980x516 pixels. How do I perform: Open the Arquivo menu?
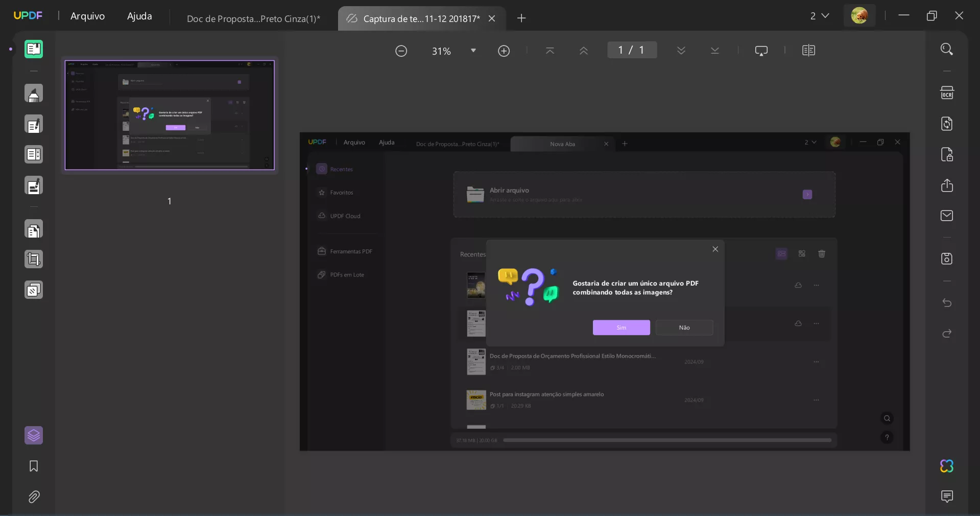(x=87, y=16)
